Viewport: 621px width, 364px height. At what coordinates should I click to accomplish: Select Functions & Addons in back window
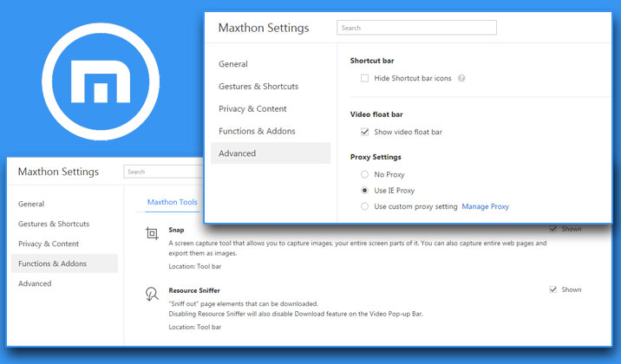click(x=64, y=263)
